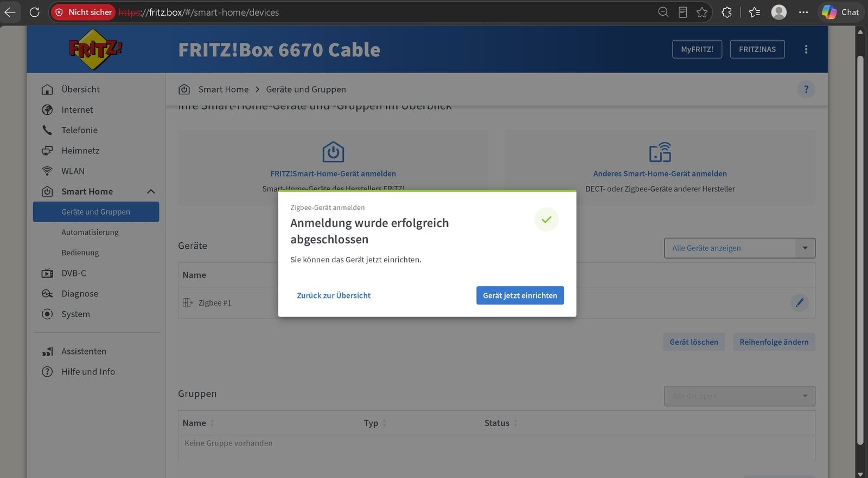This screenshot has width=868, height=478.
Task: Click the Smart Home breadcrumb link
Action: tap(223, 89)
